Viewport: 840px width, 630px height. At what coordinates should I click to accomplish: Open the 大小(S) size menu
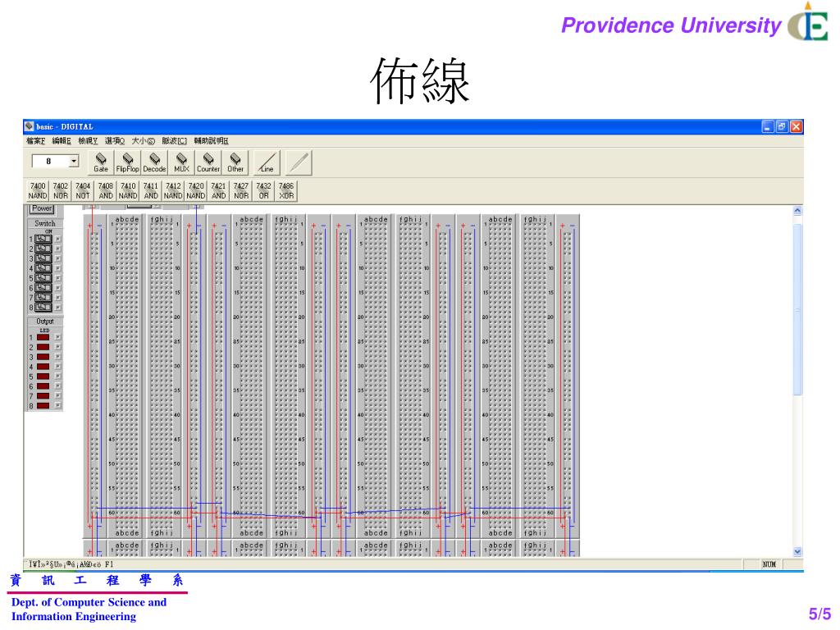[143, 141]
